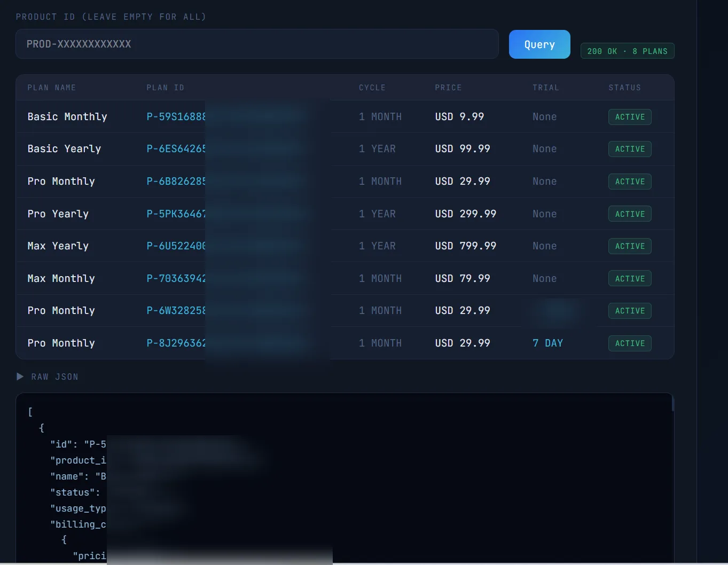Select the 7 DAY trial value
This screenshot has width=728, height=565.
[547, 343]
